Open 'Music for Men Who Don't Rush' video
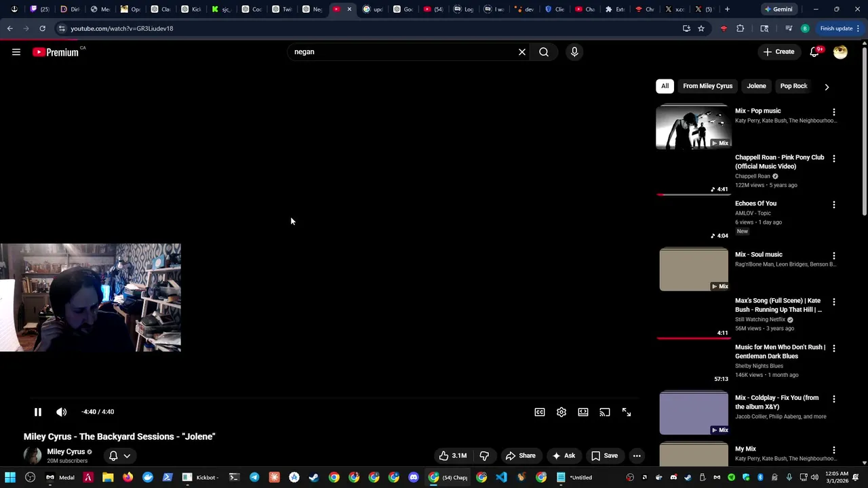Viewport: 868px width, 488px height. click(x=780, y=351)
